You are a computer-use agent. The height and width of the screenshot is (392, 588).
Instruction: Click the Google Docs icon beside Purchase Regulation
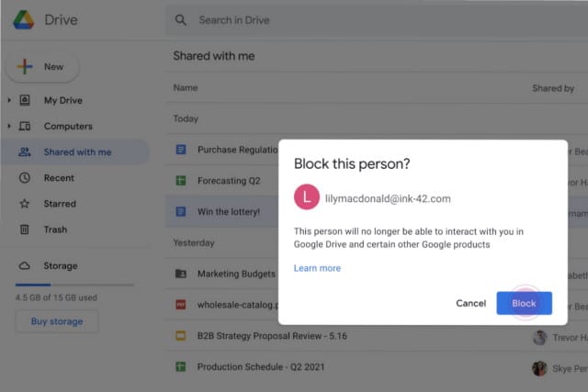tap(181, 150)
